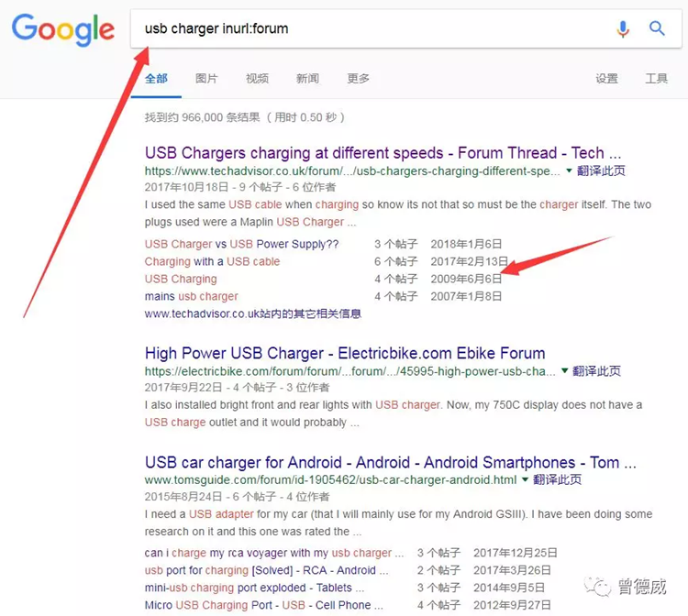Click the electricbike.com green URL text
688x616 pixels.
(350, 371)
